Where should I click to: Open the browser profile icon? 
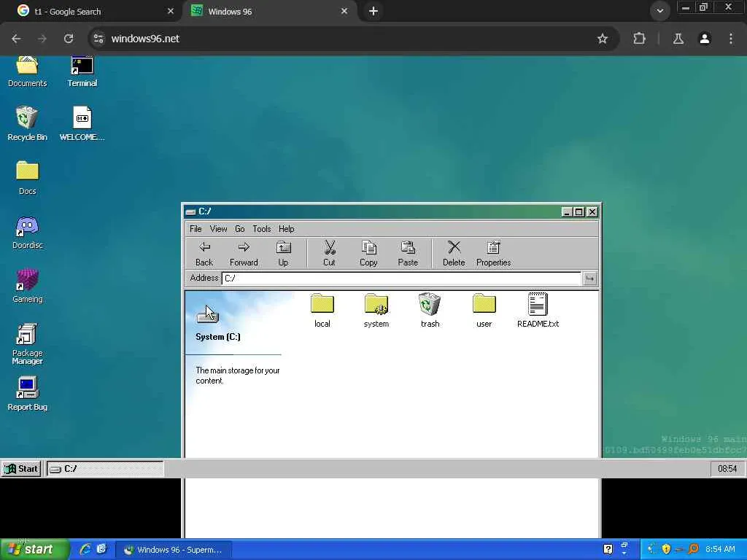(x=705, y=39)
